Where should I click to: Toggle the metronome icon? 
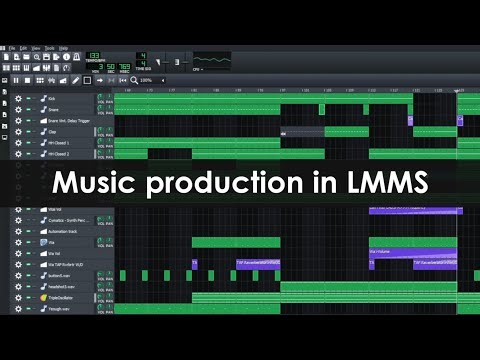(x=76, y=57)
